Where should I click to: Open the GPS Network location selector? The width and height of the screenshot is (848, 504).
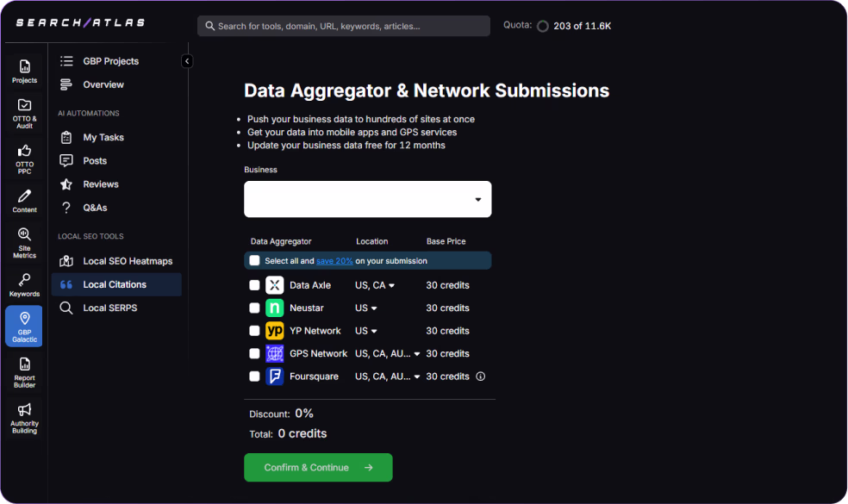coord(386,353)
